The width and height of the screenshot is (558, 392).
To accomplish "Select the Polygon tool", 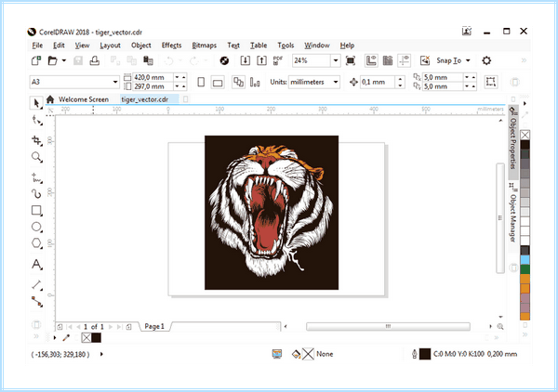I will coord(36,243).
